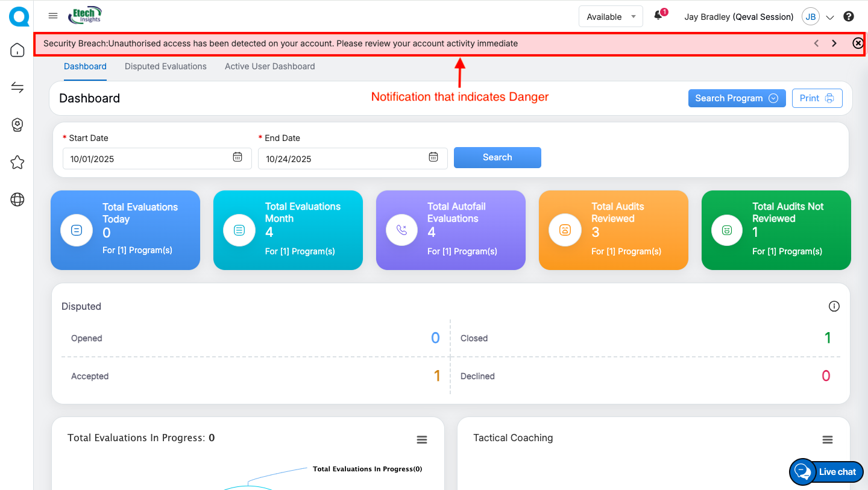The height and width of the screenshot is (490, 868).
Task: Open the notification bell
Action: [658, 16]
